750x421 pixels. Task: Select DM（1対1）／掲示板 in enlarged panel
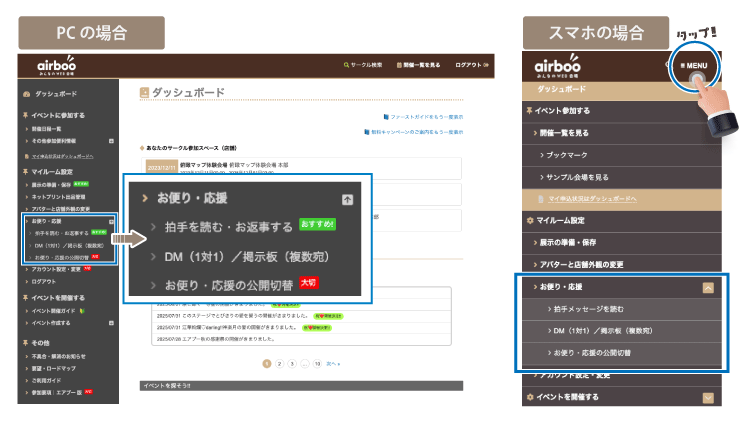pyautogui.click(x=244, y=256)
